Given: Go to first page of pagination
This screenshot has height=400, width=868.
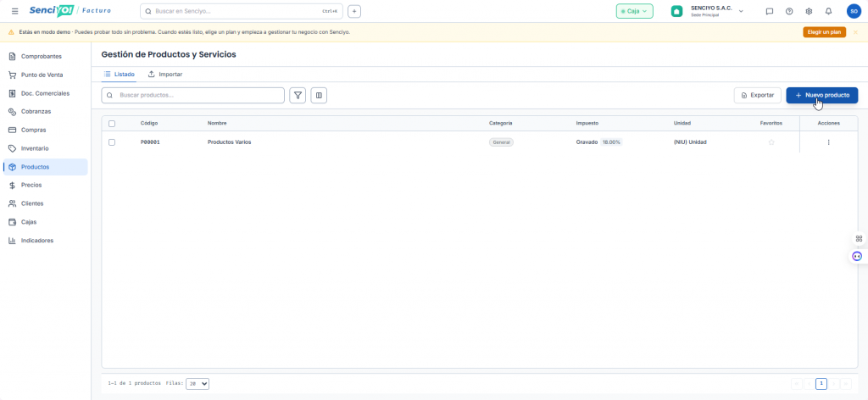Looking at the screenshot, I should tap(797, 383).
